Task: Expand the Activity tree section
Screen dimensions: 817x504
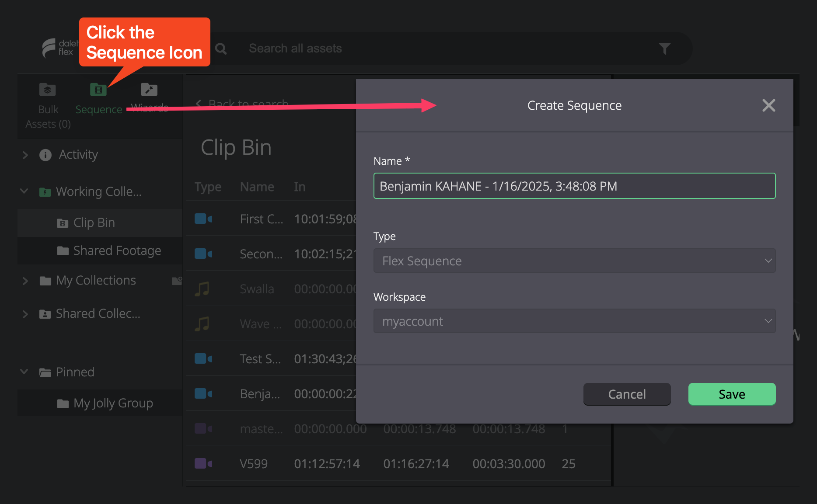Action: point(25,155)
